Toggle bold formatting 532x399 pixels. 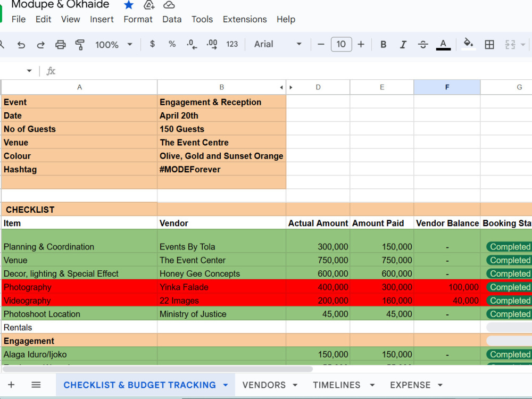pos(384,45)
